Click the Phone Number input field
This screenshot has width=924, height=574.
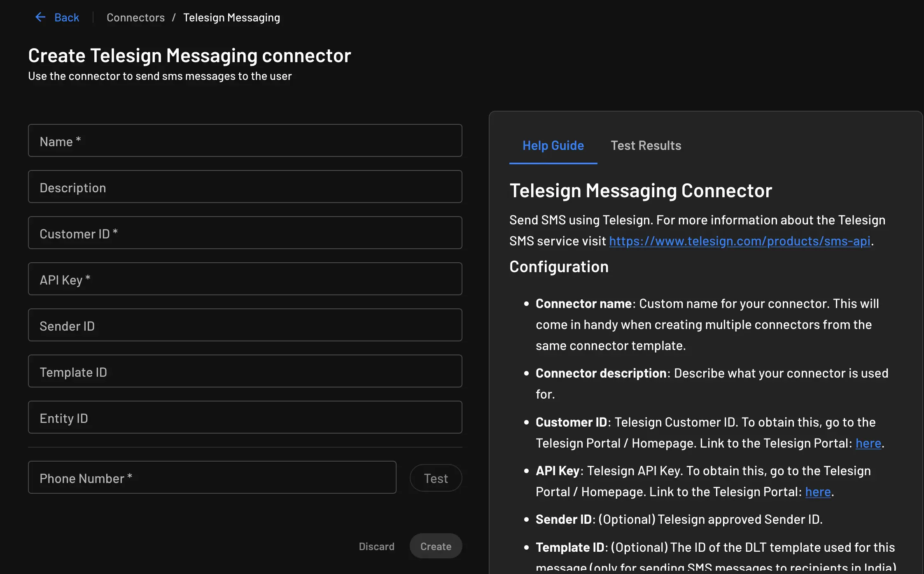212,477
